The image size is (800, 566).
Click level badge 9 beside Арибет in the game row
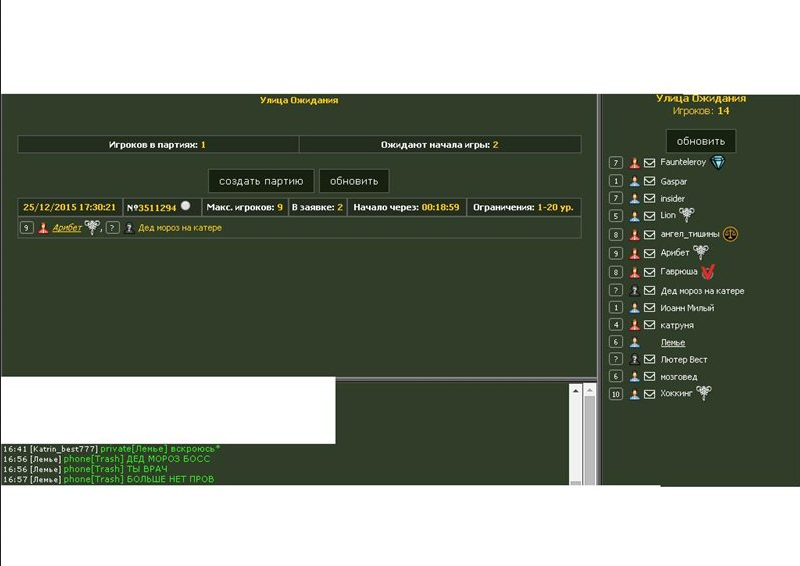(x=26, y=228)
